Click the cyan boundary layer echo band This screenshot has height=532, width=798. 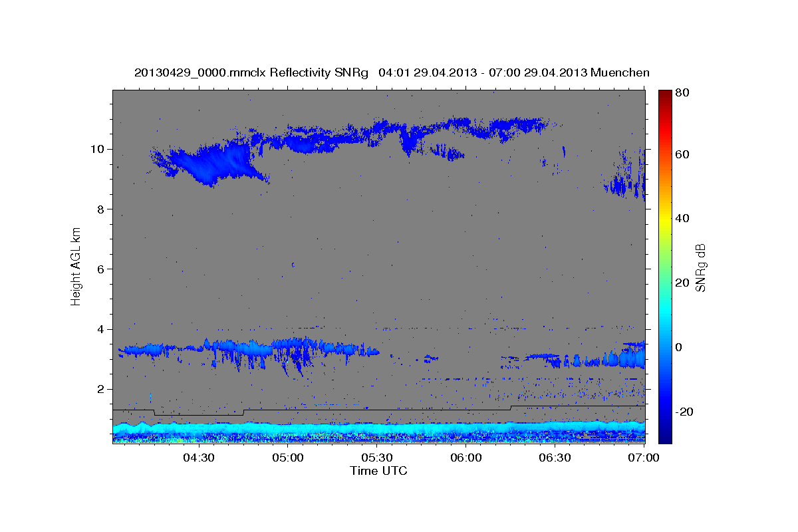tap(378, 429)
